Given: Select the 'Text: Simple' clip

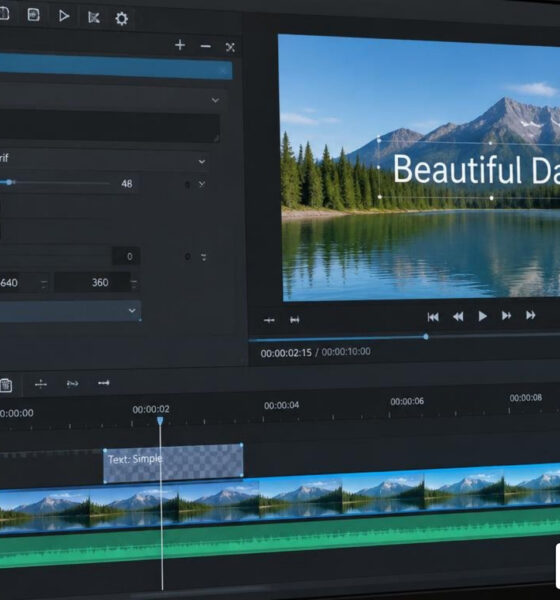Looking at the screenshot, I should point(173,463).
